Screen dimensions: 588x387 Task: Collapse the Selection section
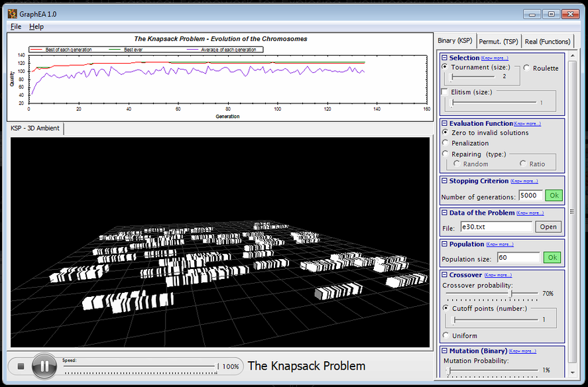coord(444,58)
